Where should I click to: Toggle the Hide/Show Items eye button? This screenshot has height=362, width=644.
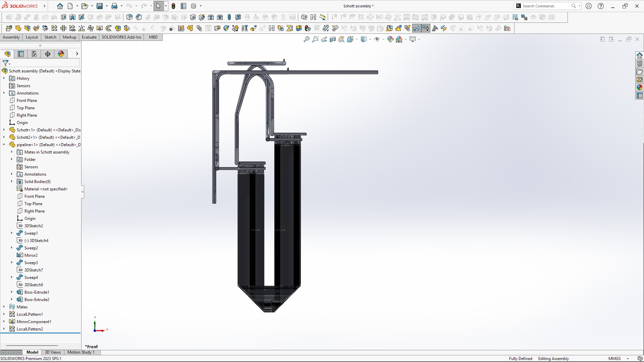coord(377,40)
